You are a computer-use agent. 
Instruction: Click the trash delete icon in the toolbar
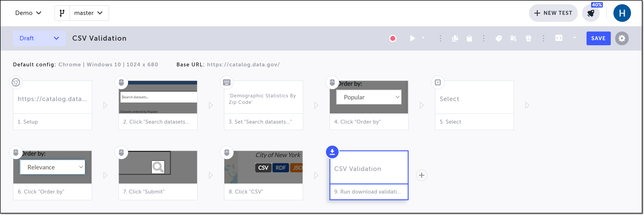pos(528,38)
